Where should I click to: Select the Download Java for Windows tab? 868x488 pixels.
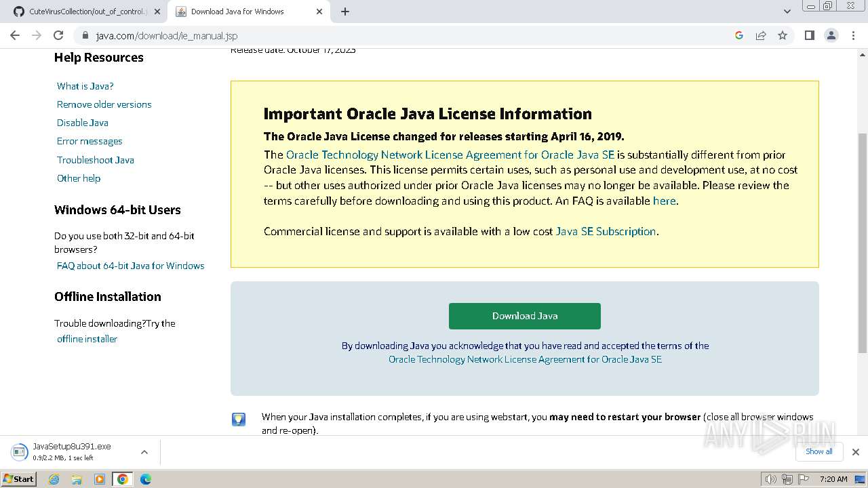click(249, 12)
